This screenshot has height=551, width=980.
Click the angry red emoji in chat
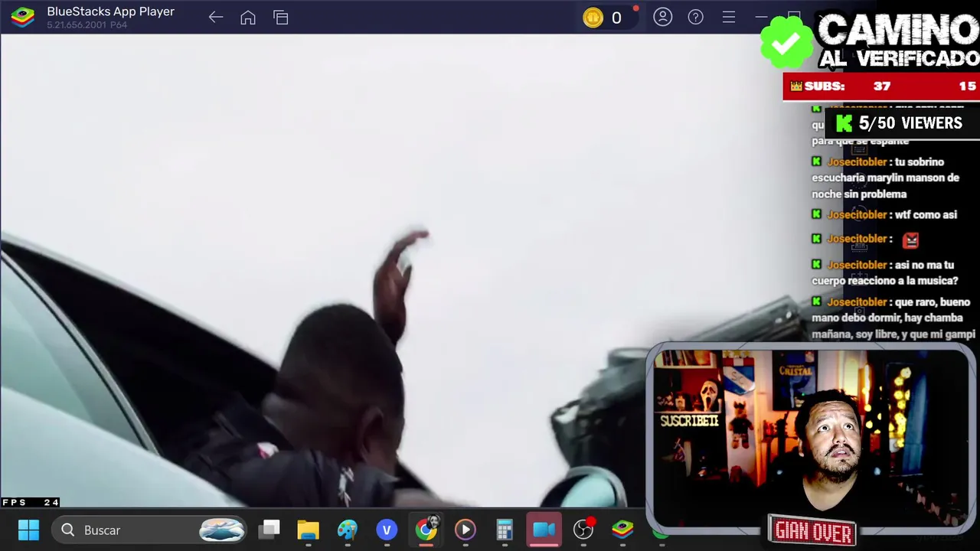[910, 240]
